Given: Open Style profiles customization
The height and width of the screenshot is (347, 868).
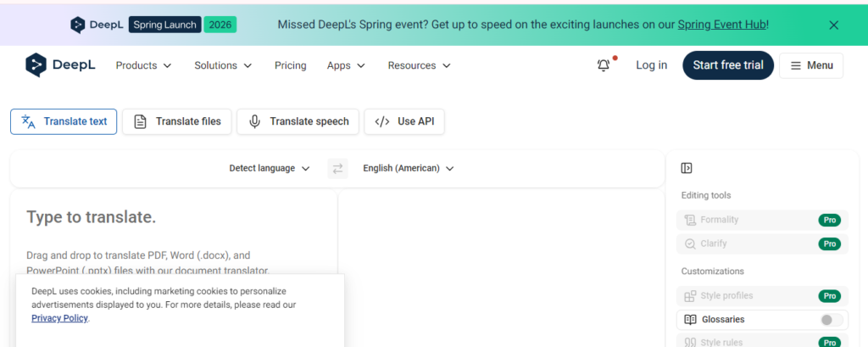Looking at the screenshot, I should 762,296.
